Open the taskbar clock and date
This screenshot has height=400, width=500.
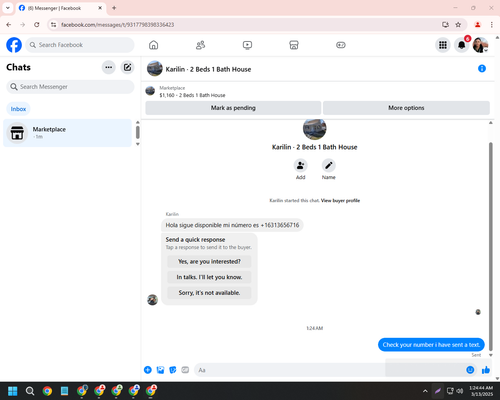point(481,391)
